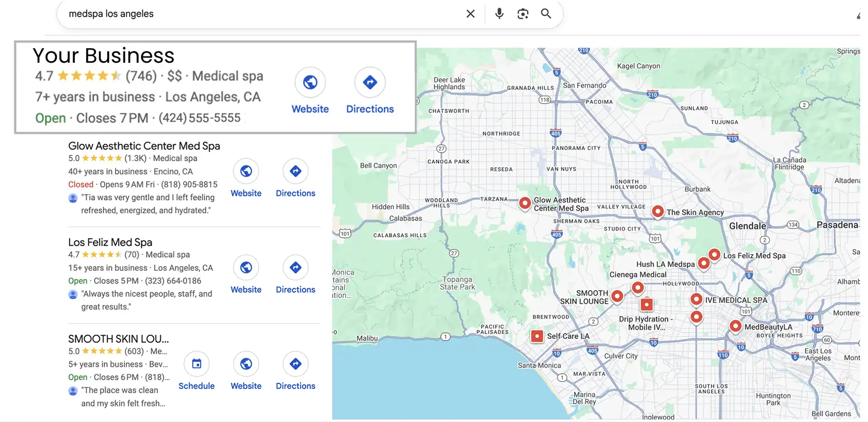This screenshot has height=422, width=868.
Task: Click the medspa los angeles search field
Action: pyautogui.click(x=261, y=14)
